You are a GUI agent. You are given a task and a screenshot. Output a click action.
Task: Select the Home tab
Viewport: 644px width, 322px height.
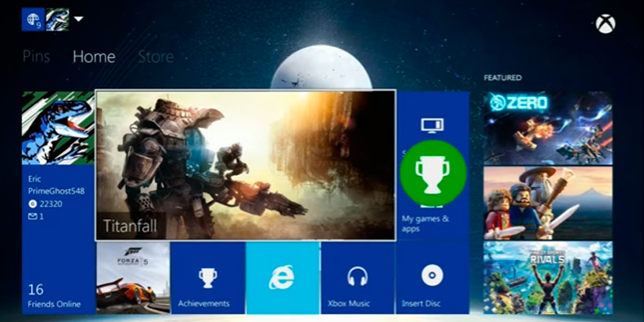[94, 57]
